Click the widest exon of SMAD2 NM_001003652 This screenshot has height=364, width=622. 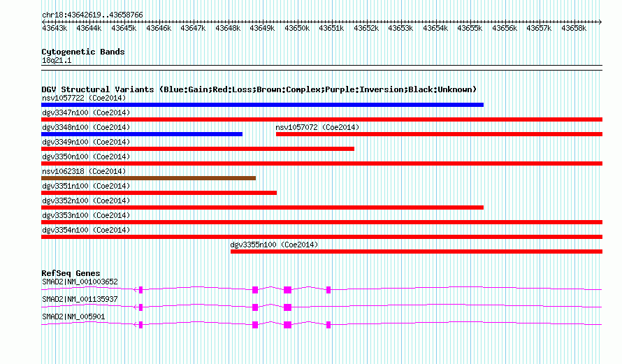tap(288, 290)
